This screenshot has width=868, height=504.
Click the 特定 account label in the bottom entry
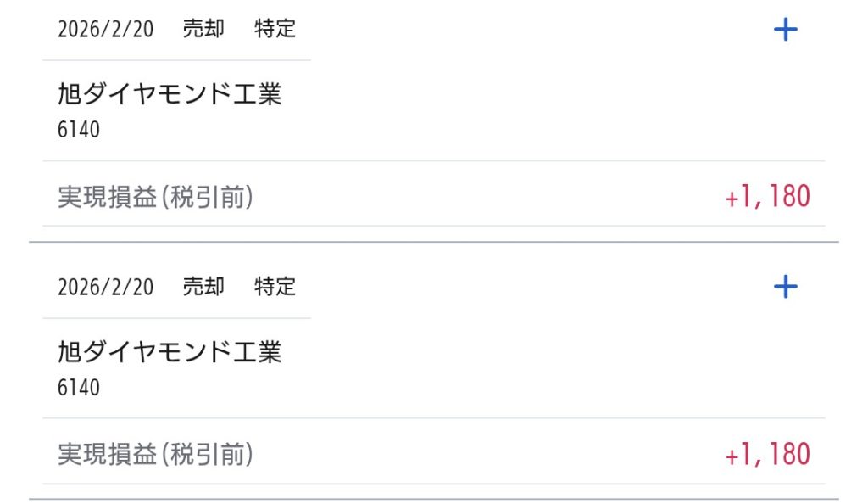pyautogui.click(x=275, y=287)
